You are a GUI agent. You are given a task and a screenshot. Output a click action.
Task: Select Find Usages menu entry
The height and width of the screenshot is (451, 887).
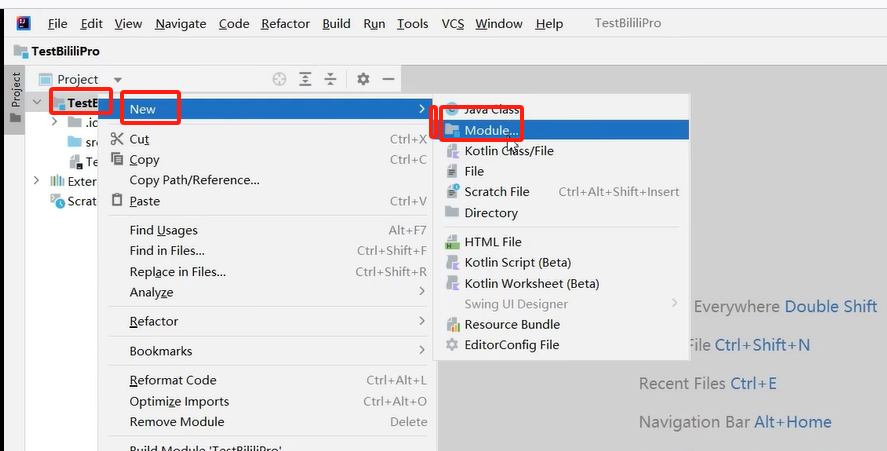268,230
